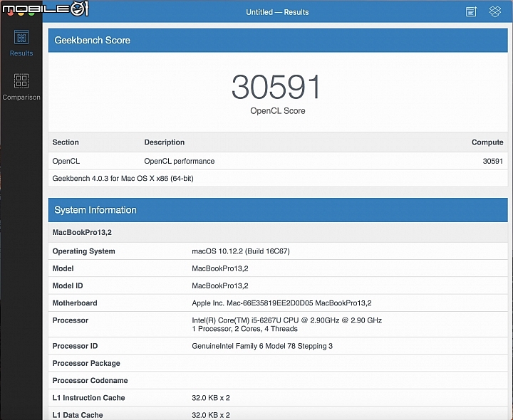Click the Operating System label

[84, 251]
